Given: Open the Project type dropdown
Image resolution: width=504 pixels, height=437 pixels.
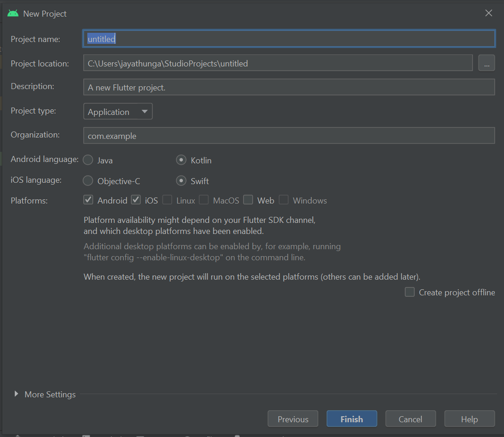Looking at the screenshot, I should point(118,112).
